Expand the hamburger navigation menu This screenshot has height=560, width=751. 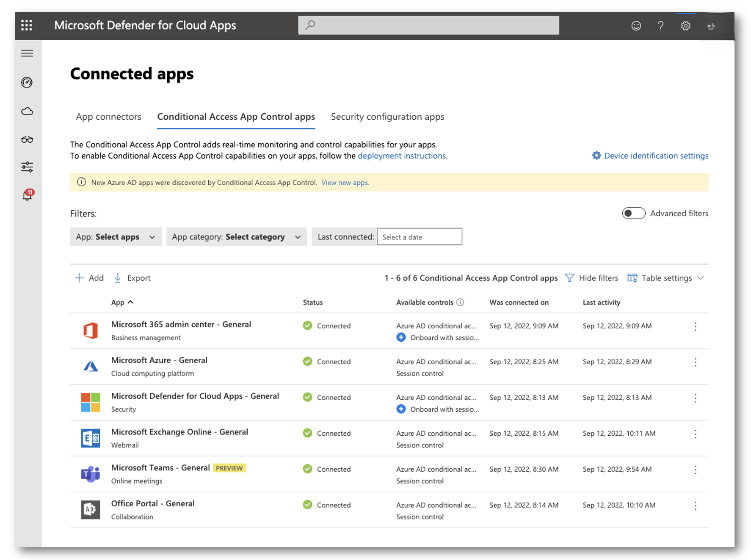click(27, 53)
